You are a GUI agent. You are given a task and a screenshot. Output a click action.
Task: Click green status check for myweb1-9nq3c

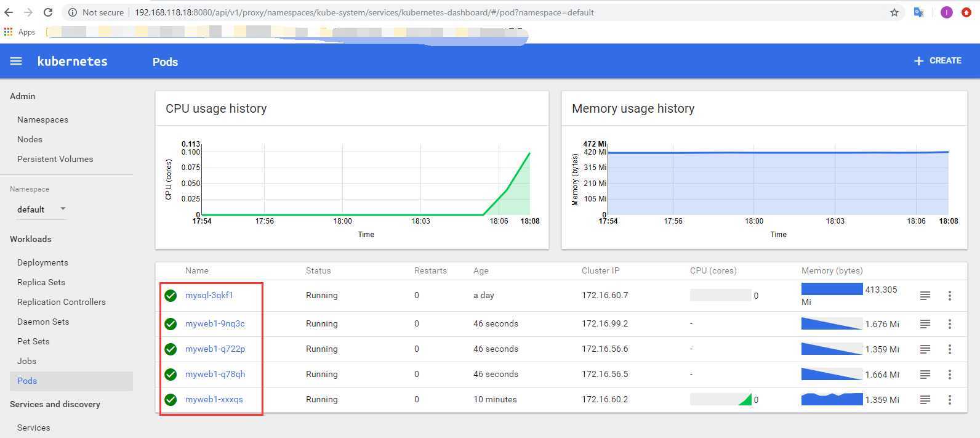171,324
